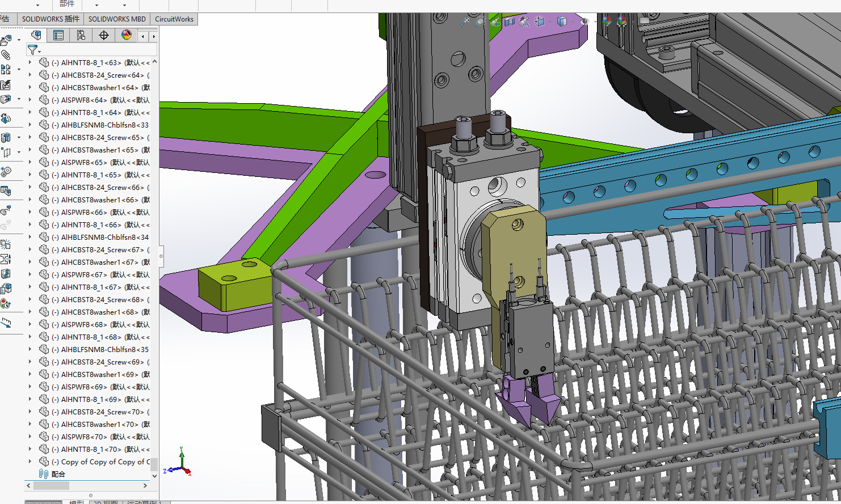The width and height of the screenshot is (841, 504).
Task: Click tree scrollbar down arrow
Action: click(154, 476)
